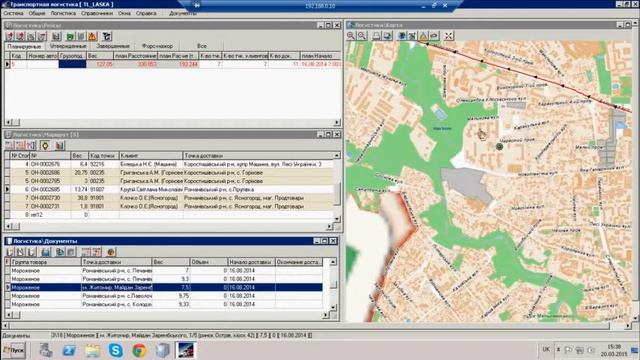Open the PowerShell icon in the taskbar

click(x=69, y=350)
